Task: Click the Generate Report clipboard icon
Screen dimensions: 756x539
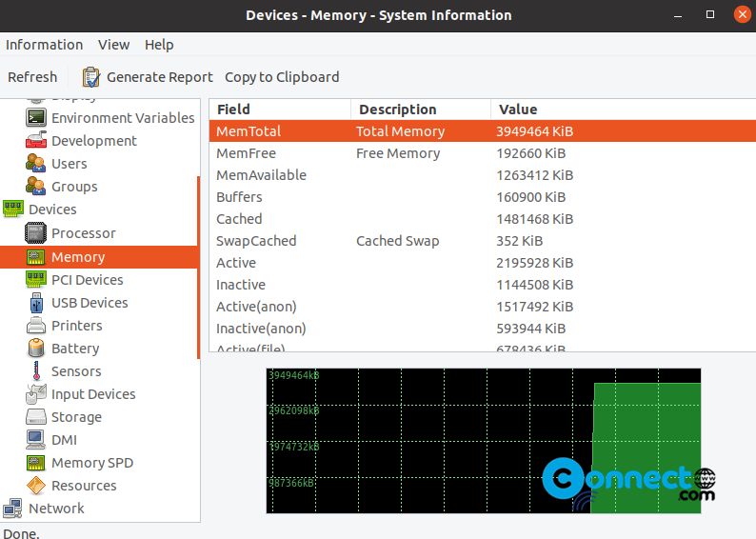Action: point(91,77)
